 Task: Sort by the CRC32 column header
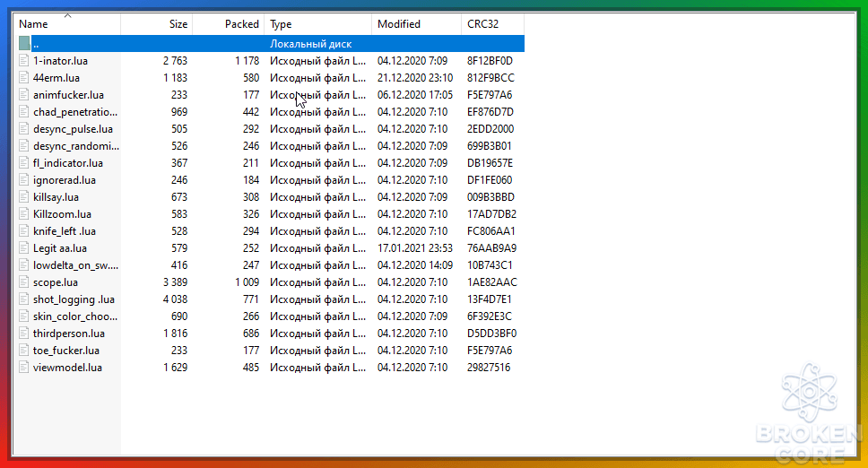[x=492, y=24]
